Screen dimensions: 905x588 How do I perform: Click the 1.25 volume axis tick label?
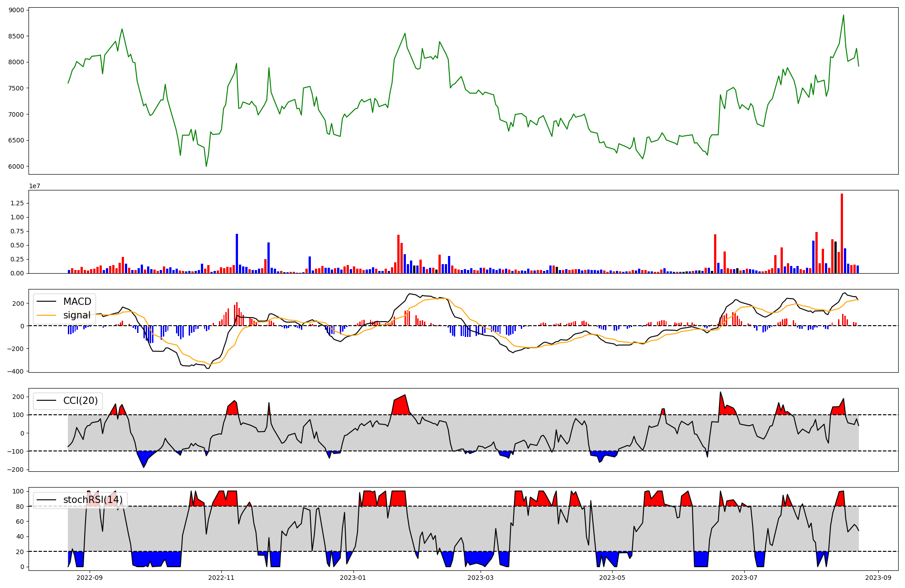click(17, 203)
